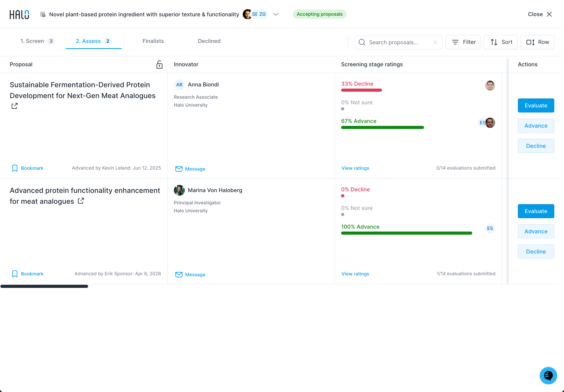This screenshot has width=564, height=392.
Task: Expand the team members chevron dropdown
Action: (x=276, y=14)
